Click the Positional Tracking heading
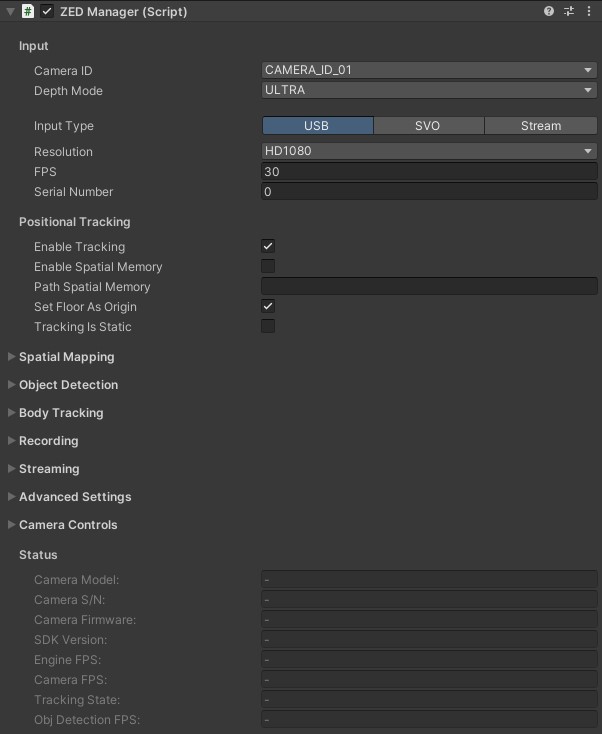The width and height of the screenshot is (602, 734). click(75, 222)
